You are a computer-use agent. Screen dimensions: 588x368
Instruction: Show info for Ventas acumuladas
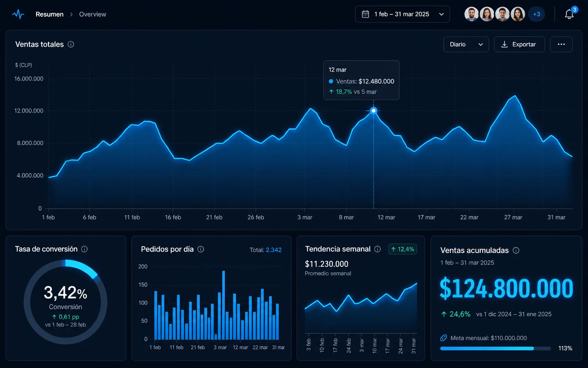click(x=516, y=250)
